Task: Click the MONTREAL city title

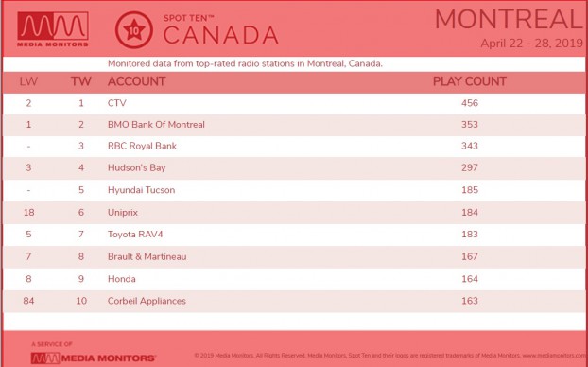Action: [510, 19]
